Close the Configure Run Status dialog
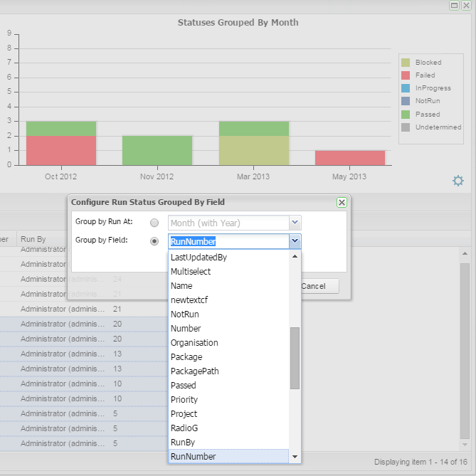 click(342, 202)
